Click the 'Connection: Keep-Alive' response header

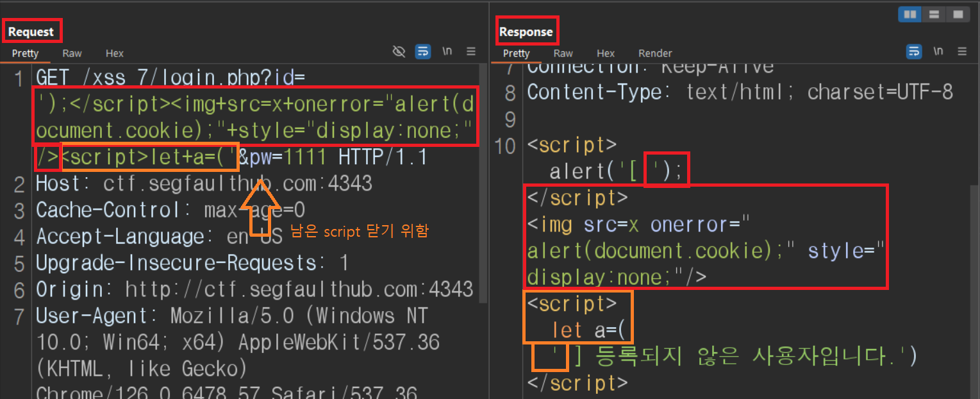pyautogui.click(x=650, y=67)
